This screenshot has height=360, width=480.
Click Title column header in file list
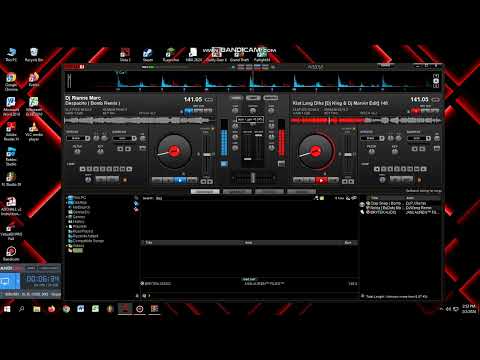149,243
